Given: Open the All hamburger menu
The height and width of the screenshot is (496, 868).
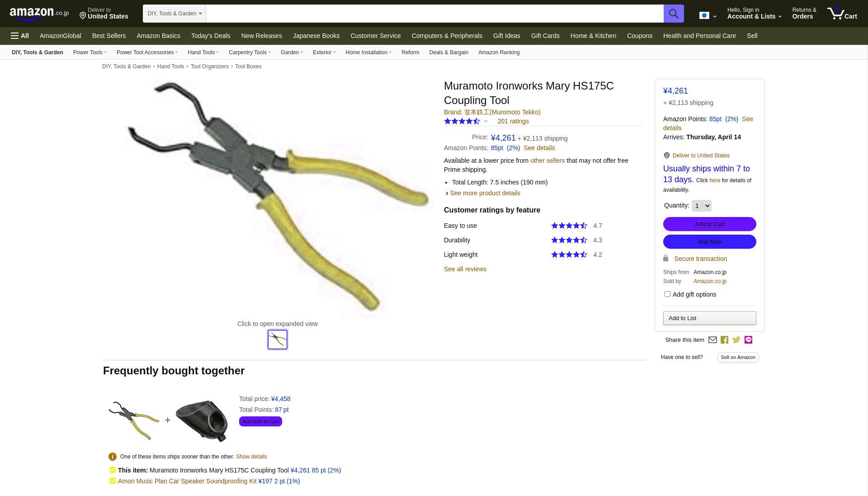Looking at the screenshot, I should 20,36.
